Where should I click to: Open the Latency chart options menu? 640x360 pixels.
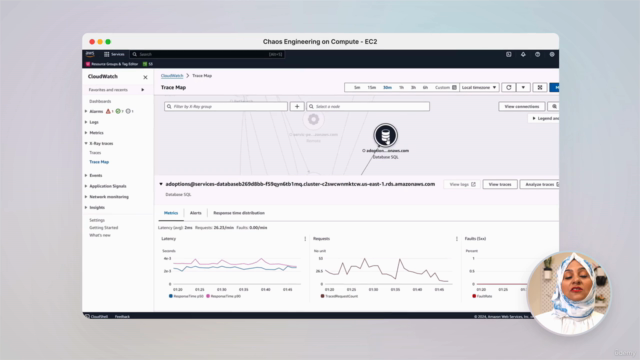[305, 239]
